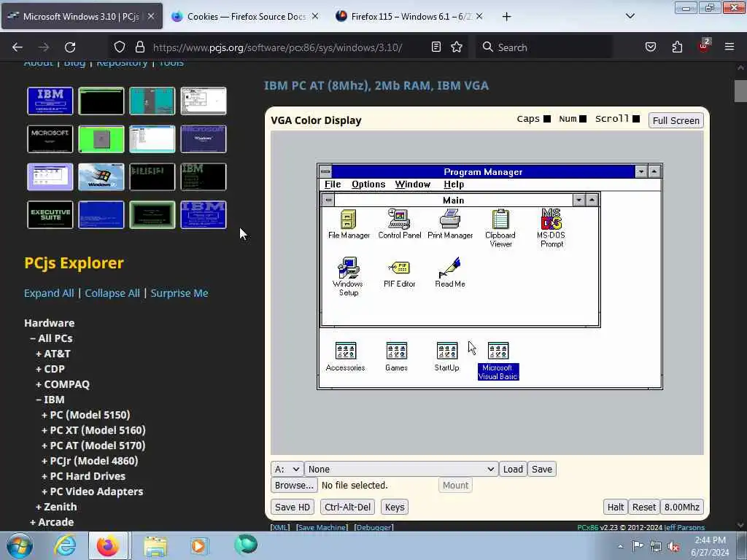Open the list all tabs chevron
This screenshot has width=747, height=560.
630,16
